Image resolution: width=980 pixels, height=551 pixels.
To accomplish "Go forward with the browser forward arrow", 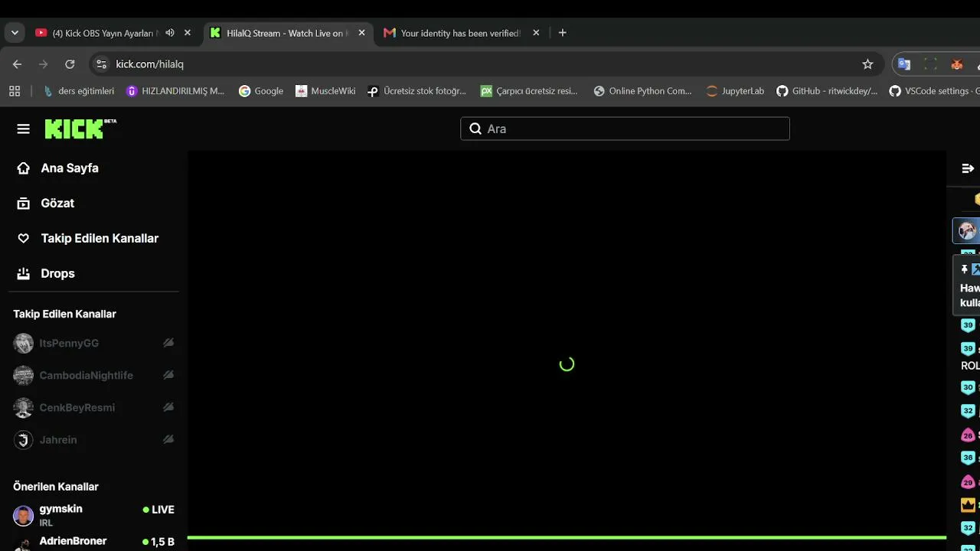I will coord(44,64).
